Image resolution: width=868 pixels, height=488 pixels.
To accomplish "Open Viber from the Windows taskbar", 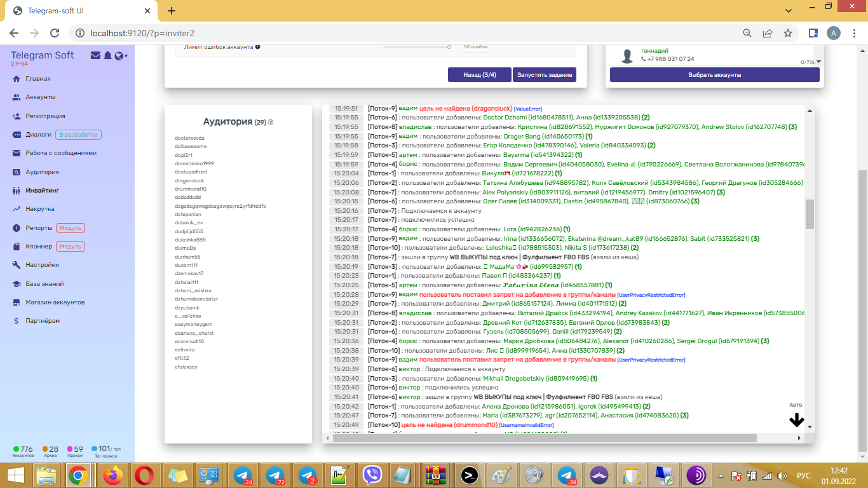I will tap(372, 475).
